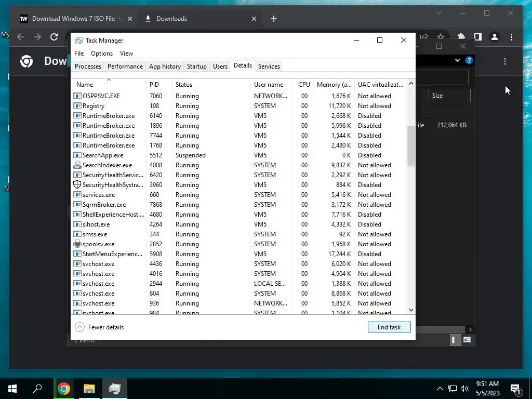Screen dimensions: 532x399
Task: Open Chrome extensions puzzle icon
Action: point(461,37)
